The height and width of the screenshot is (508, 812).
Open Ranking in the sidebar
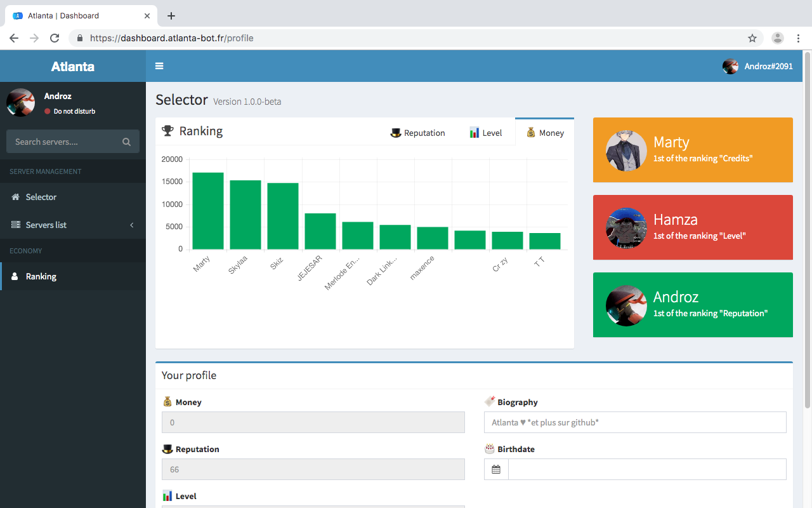[x=41, y=277]
